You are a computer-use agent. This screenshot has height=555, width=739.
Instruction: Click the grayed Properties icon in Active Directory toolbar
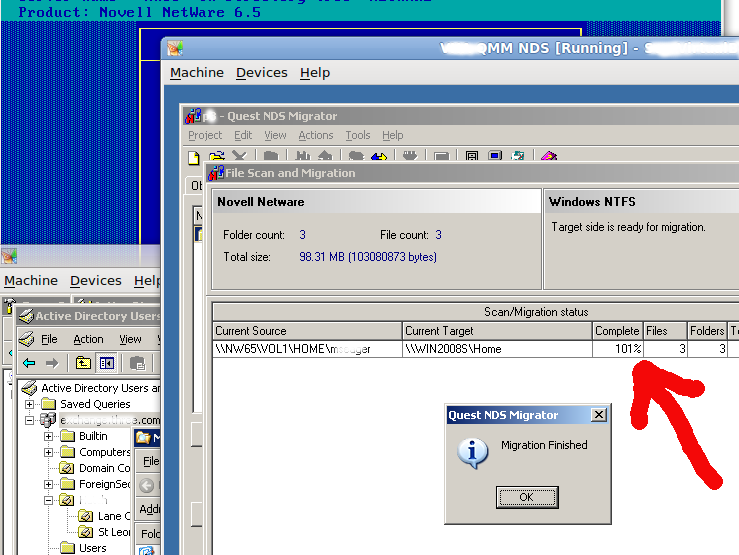(137, 363)
